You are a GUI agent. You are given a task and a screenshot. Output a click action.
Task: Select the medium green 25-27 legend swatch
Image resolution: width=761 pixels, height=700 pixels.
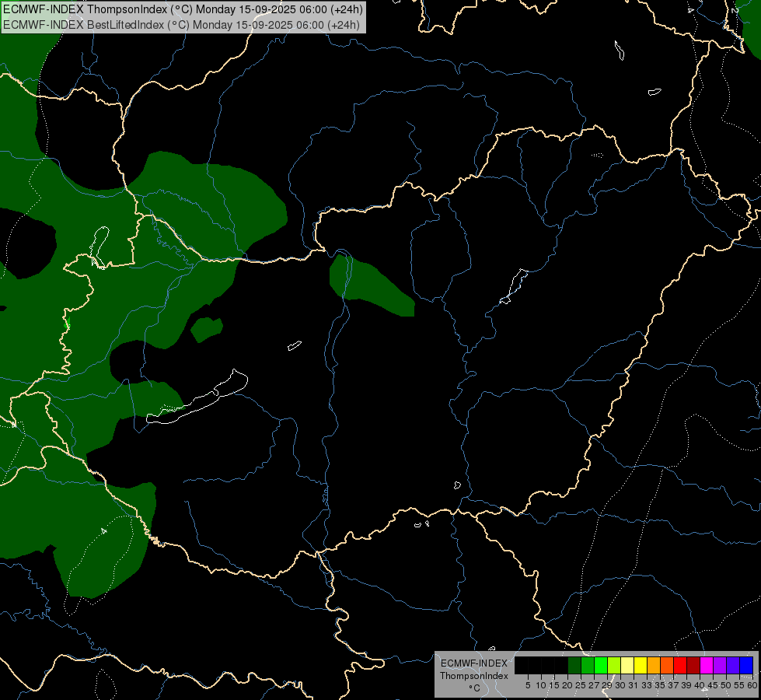588,665
